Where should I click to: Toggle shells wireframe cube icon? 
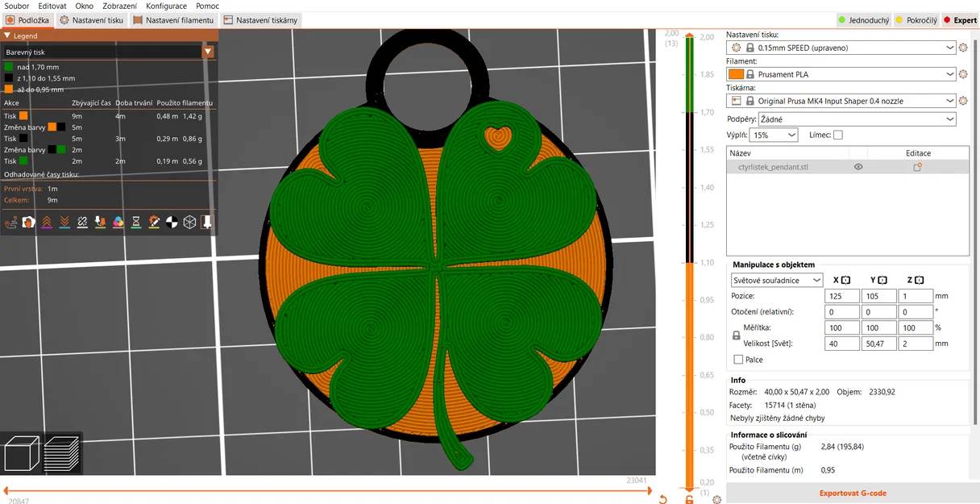(189, 222)
